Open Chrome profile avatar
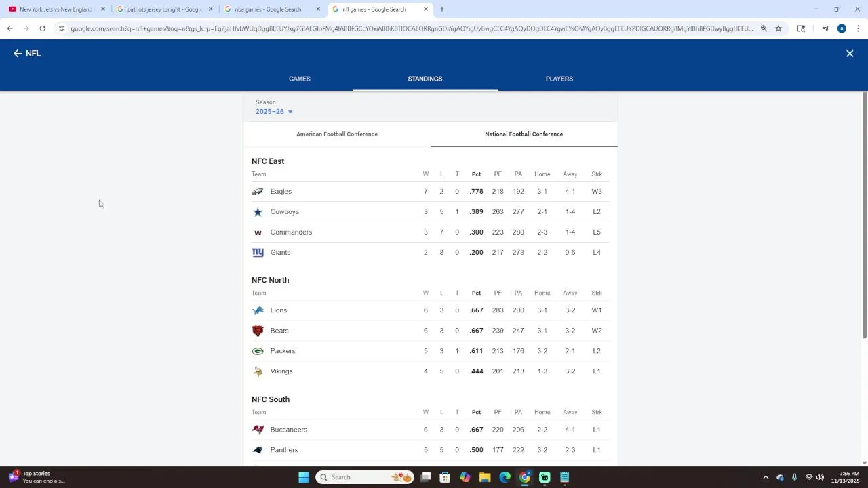868x488 pixels. tap(842, 28)
